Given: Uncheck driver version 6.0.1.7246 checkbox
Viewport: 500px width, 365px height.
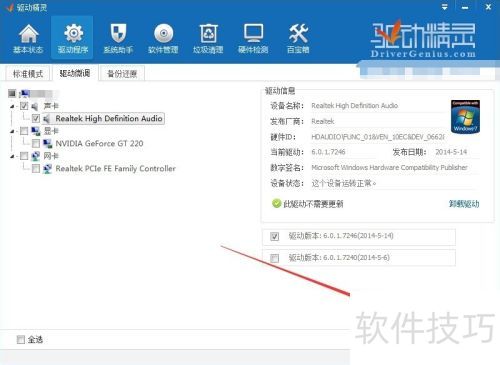Looking at the screenshot, I should click(274, 236).
